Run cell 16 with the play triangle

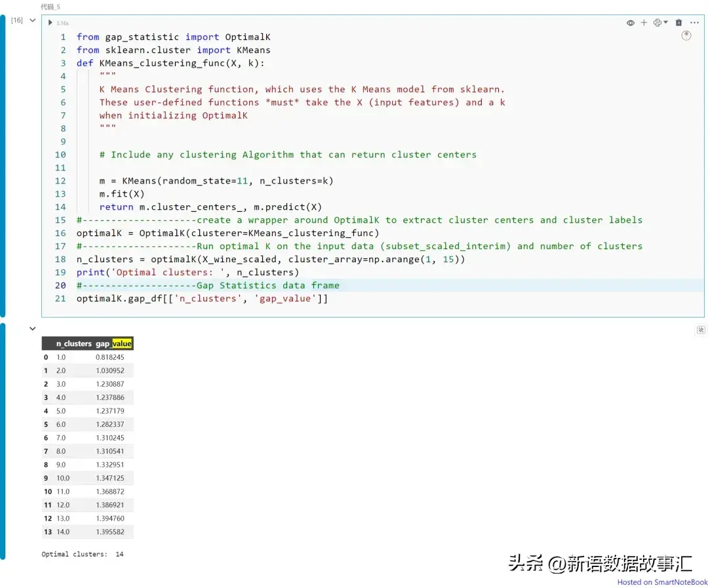50,22
